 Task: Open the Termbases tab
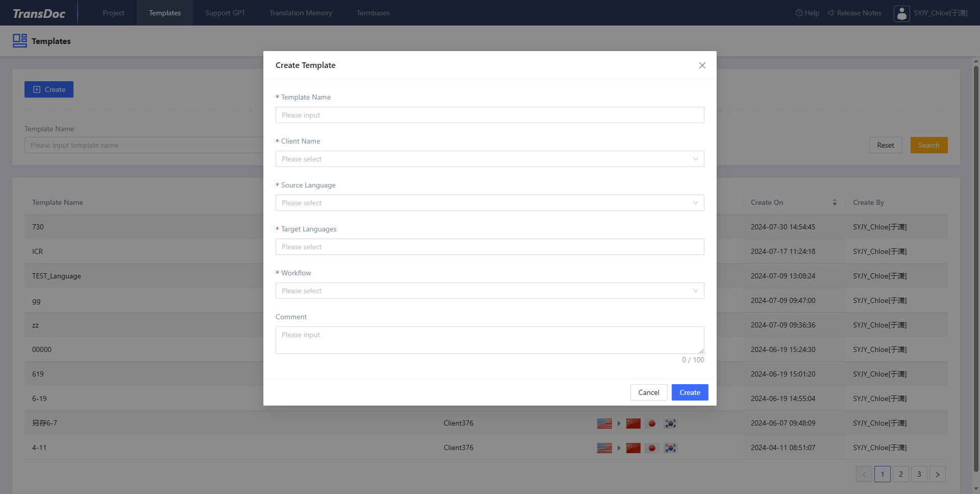pyautogui.click(x=373, y=13)
